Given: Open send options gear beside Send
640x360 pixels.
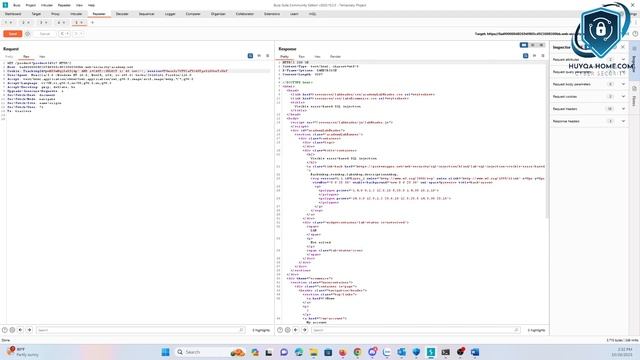Looking at the screenshot, I should coord(28,34).
